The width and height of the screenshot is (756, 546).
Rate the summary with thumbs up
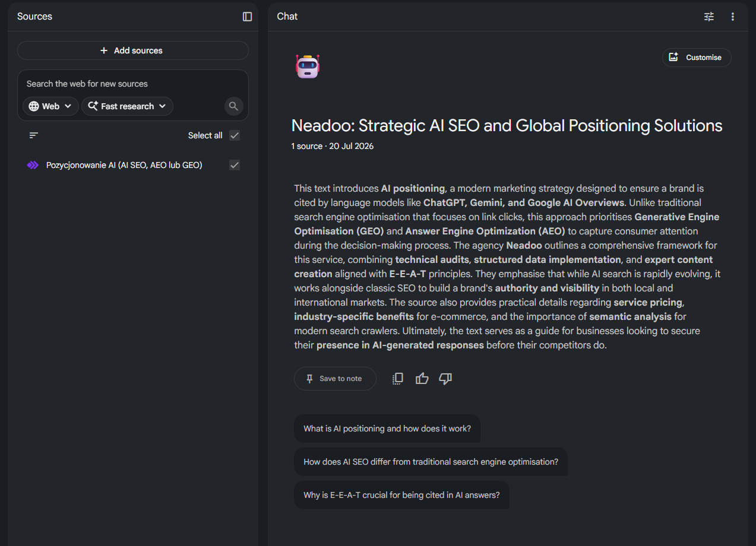(422, 379)
